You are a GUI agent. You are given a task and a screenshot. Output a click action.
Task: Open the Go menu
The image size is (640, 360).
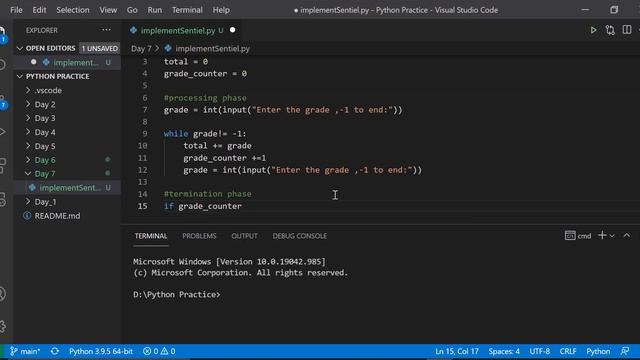point(132,10)
